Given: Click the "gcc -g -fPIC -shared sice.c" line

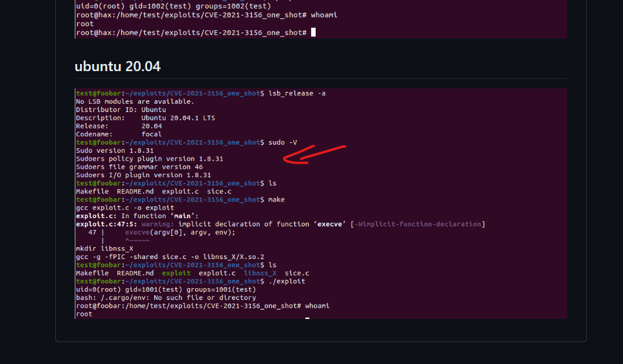Looking at the screenshot, I should (170, 257).
